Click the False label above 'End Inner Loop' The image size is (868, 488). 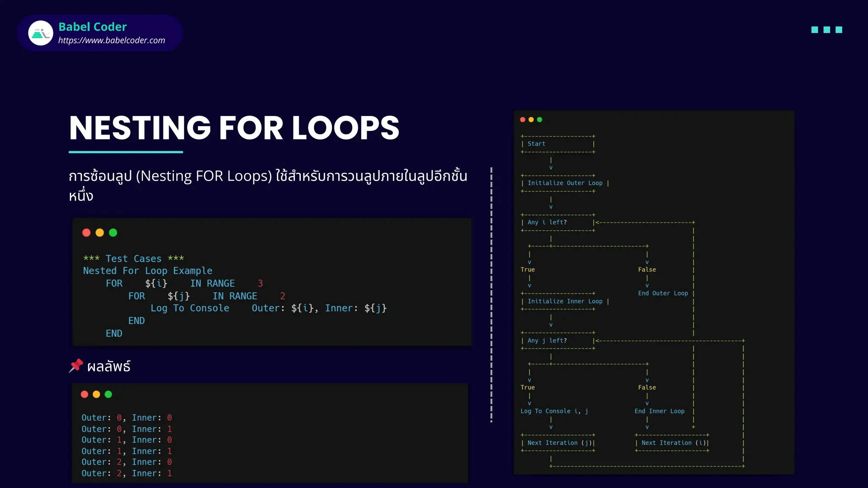pos(647,388)
